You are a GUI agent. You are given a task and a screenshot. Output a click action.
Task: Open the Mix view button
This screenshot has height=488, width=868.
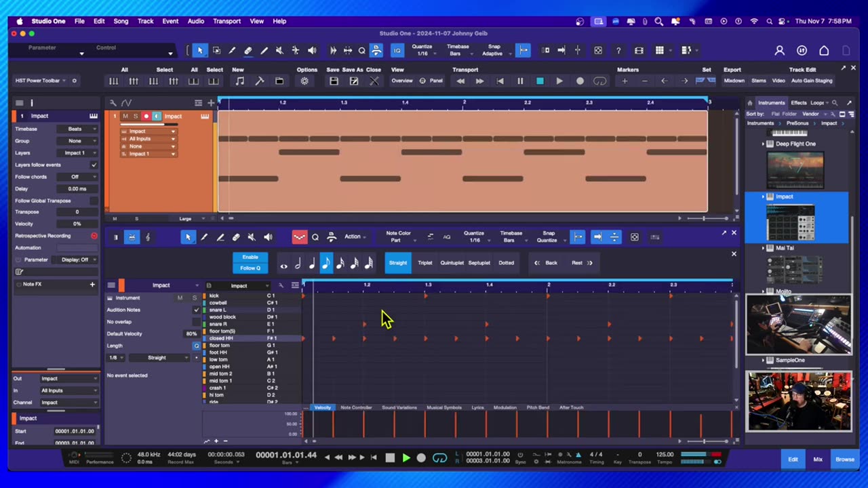[818, 460]
